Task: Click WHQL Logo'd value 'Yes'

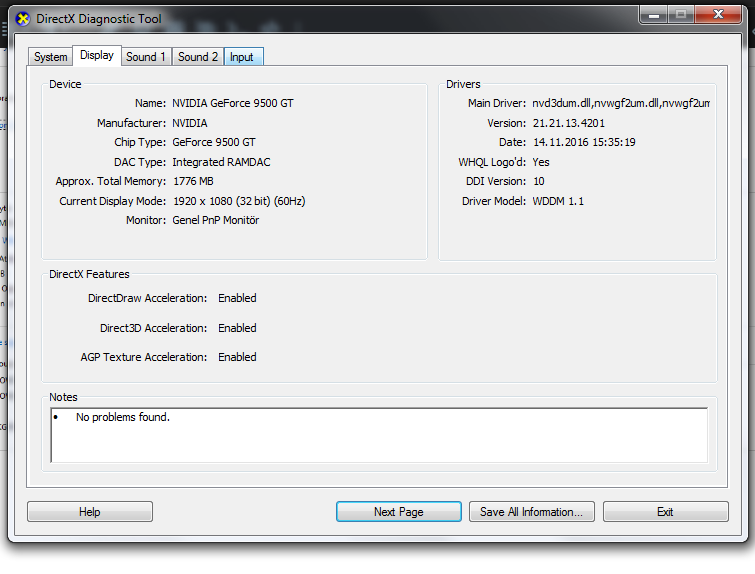Action: tap(541, 162)
